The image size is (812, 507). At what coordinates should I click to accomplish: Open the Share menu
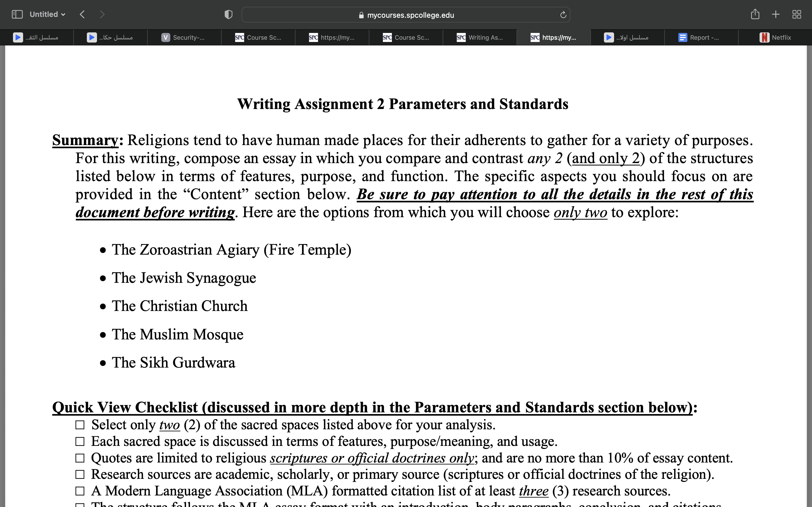pyautogui.click(x=755, y=14)
